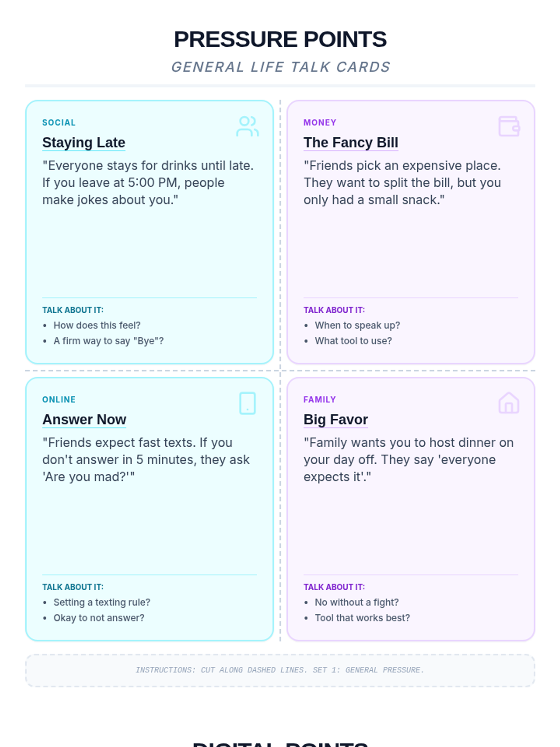The height and width of the screenshot is (747, 560).
Task: Click the SOCIAL category label
Action: 59,122
